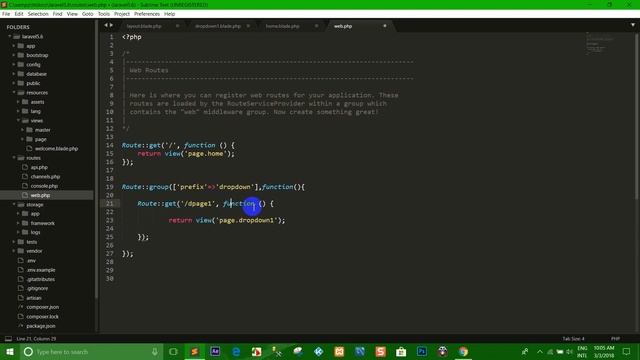Viewport: 640px width, 360px height.
Task: Switch to the home.blade.php tab
Action: [282, 26]
